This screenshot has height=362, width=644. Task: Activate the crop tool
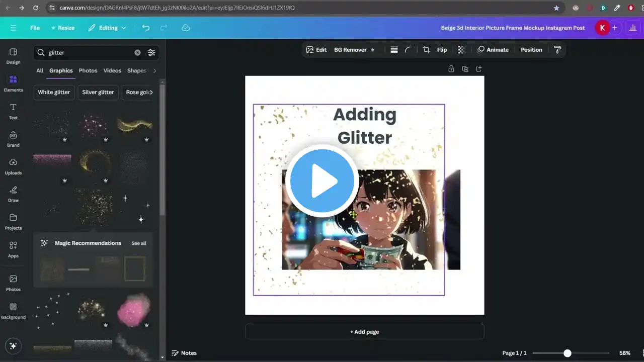pyautogui.click(x=426, y=50)
